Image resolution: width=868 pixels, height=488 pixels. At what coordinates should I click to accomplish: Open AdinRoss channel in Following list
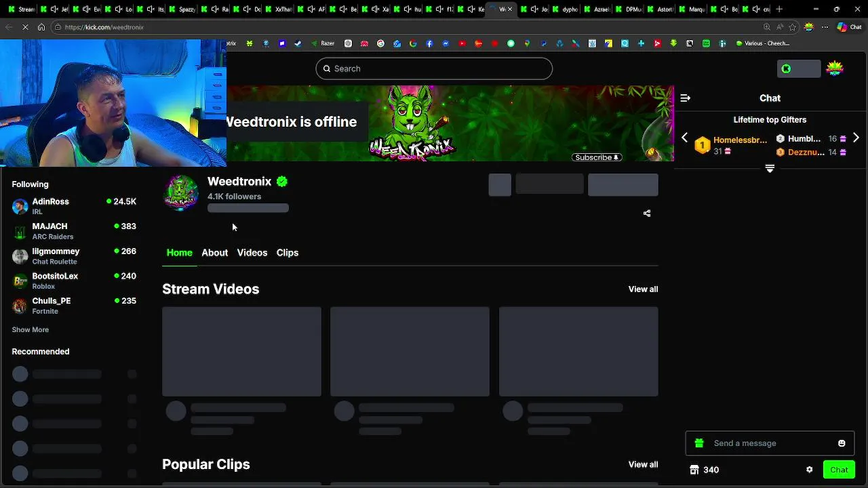(74, 206)
